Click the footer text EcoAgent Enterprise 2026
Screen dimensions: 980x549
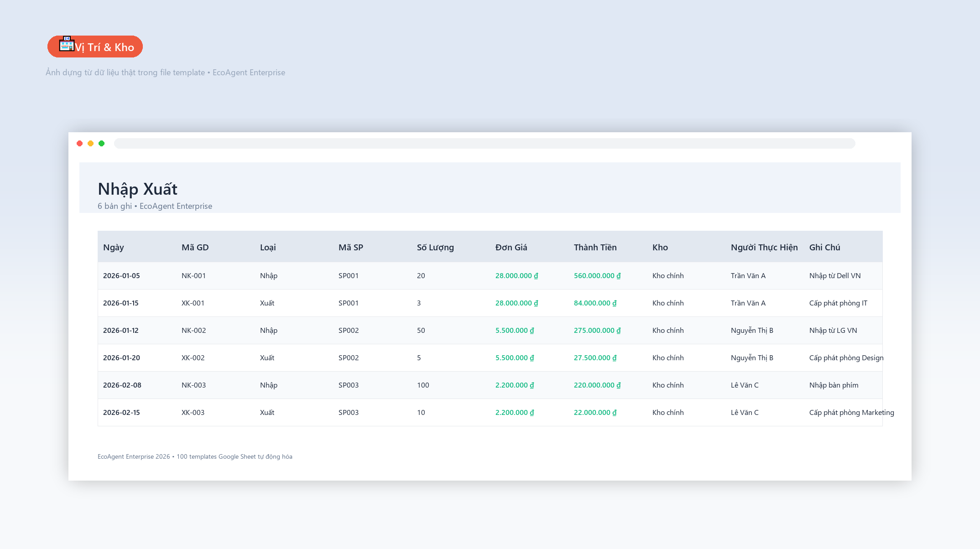134,457
